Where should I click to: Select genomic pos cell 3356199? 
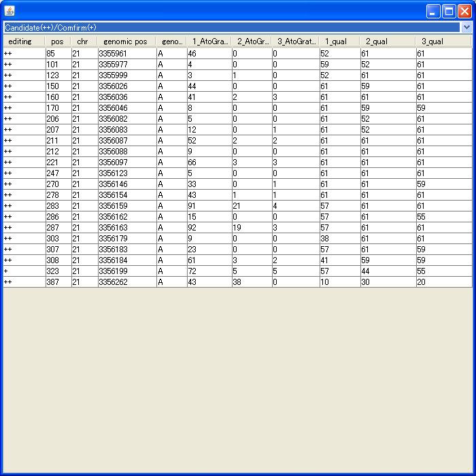point(127,271)
